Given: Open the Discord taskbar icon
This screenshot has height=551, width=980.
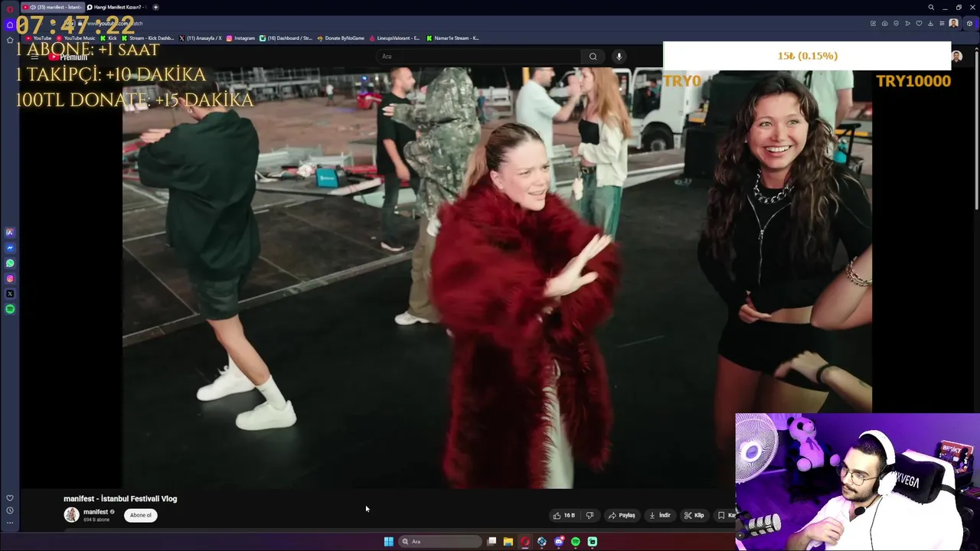Looking at the screenshot, I should (x=558, y=542).
